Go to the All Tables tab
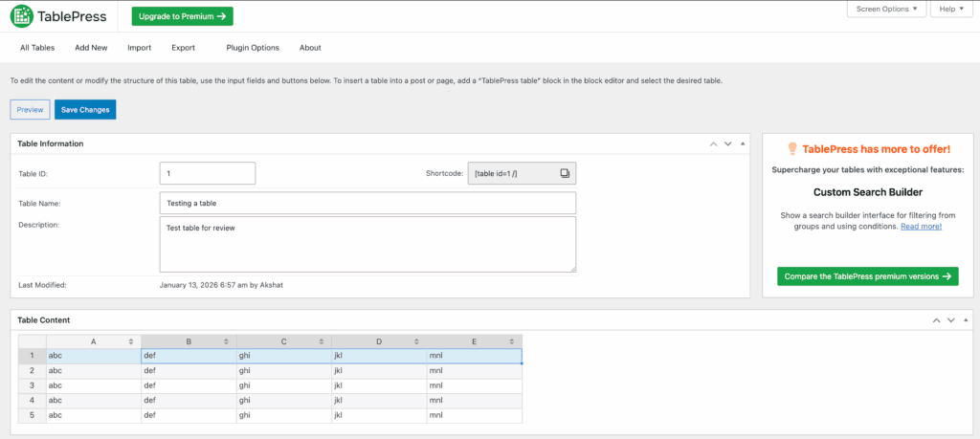The height and width of the screenshot is (439, 980). 37,48
